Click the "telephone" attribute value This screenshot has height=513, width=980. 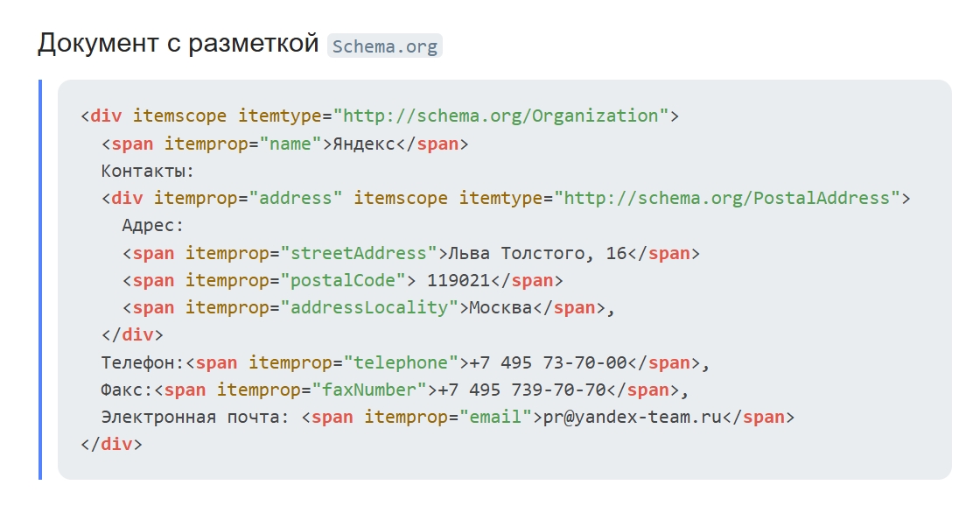[401, 362]
